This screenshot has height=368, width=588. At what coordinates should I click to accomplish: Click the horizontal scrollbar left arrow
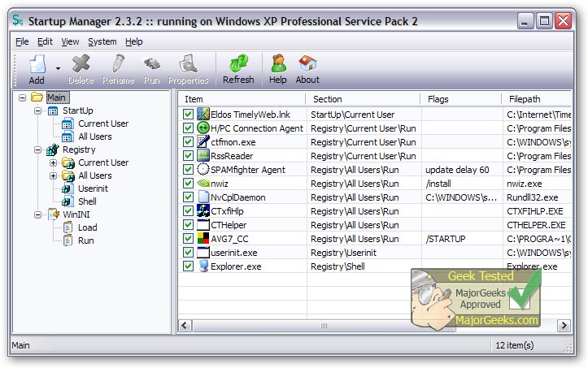coord(185,326)
